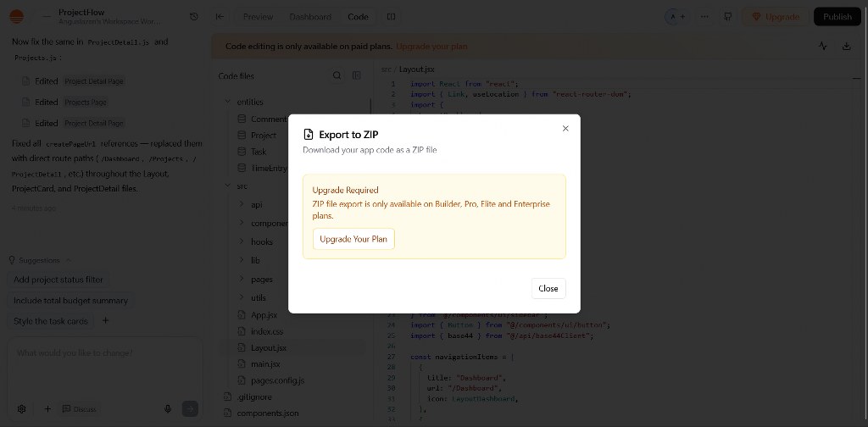Select the Code tab
The height and width of the screenshot is (427, 868).
click(x=358, y=17)
